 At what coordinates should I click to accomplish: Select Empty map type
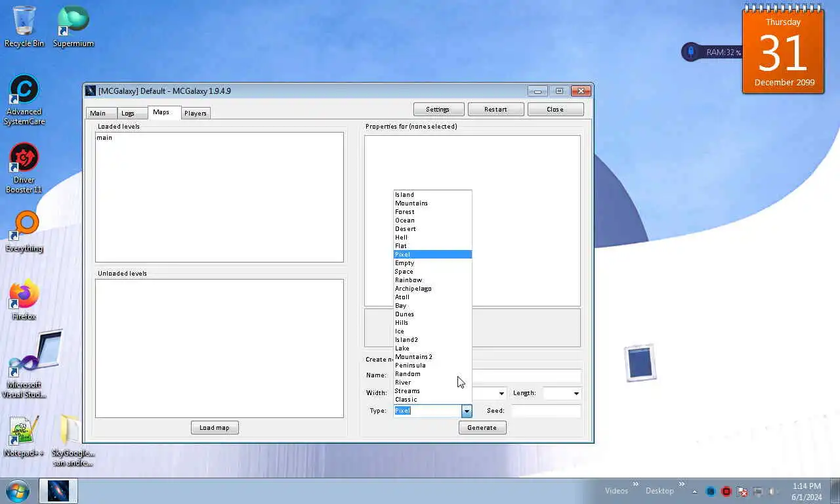(x=432, y=263)
